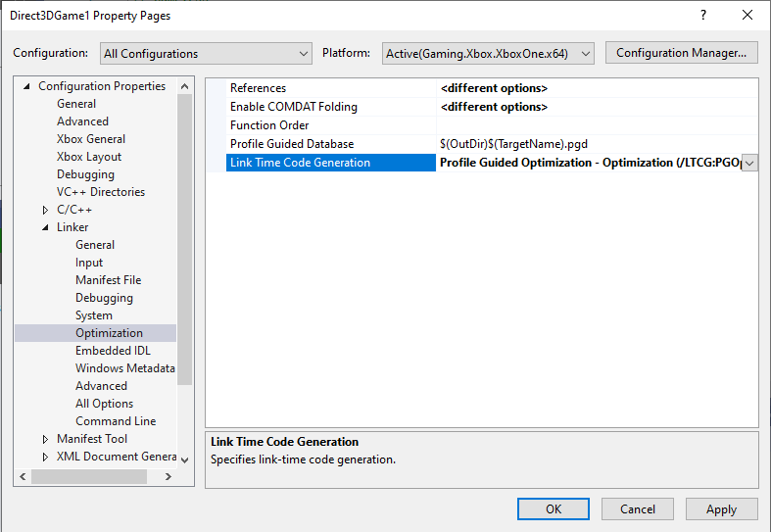Select the Configuration Properties tree item
Image resolution: width=771 pixels, height=532 pixels.
[x=102, y=86]
